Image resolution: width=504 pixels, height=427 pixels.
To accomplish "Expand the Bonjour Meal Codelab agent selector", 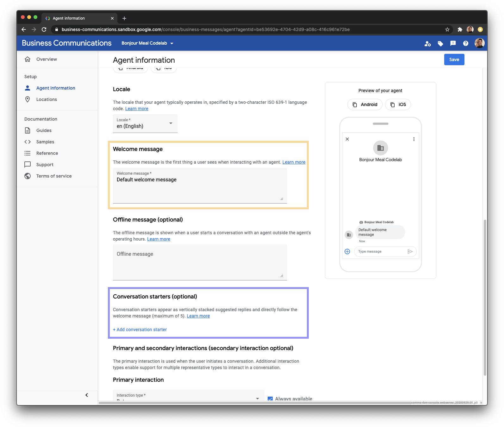I will [147, 43].
